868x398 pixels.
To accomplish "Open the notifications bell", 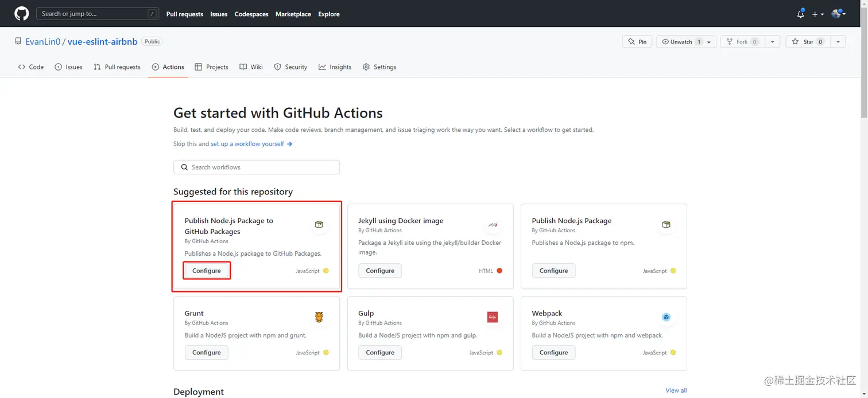I will click(x=800, y=14).
